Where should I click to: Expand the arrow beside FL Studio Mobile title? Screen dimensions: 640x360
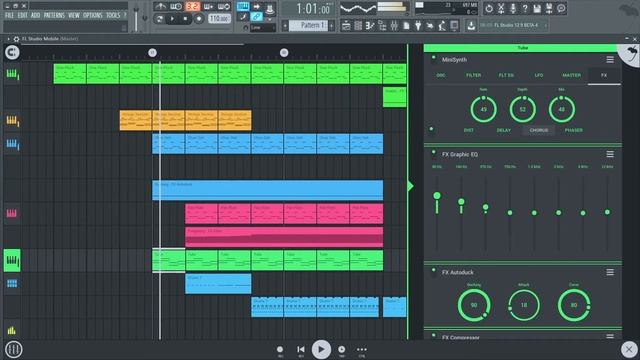click(8, 39)
